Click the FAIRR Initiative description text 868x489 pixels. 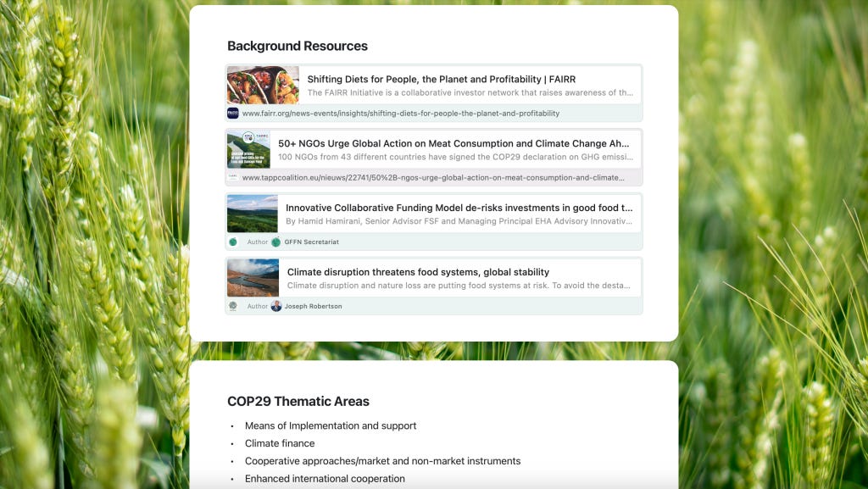[x=470, y=92]
